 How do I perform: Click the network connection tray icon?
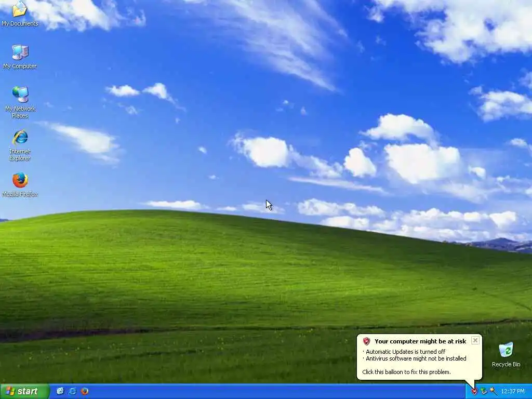[x=484, y=392]
